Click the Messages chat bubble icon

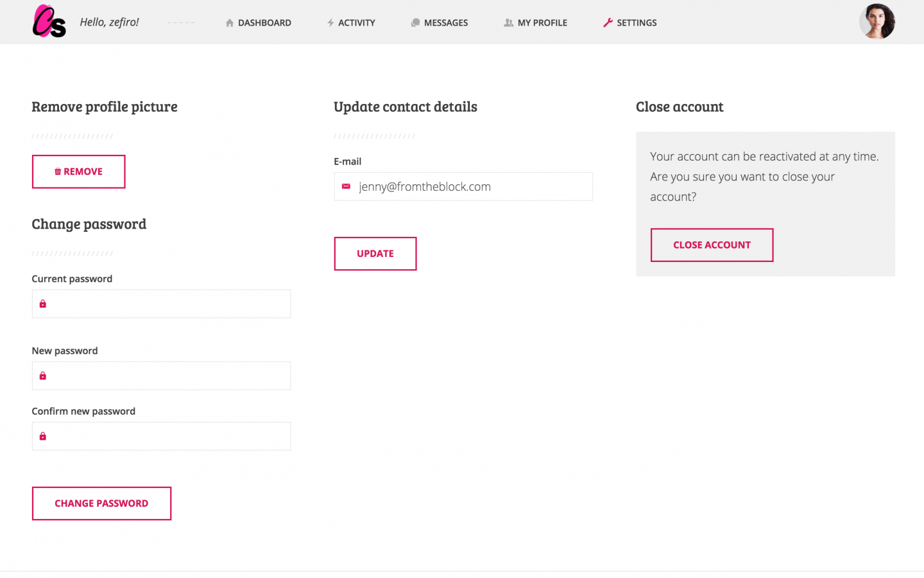coord(415,23)
